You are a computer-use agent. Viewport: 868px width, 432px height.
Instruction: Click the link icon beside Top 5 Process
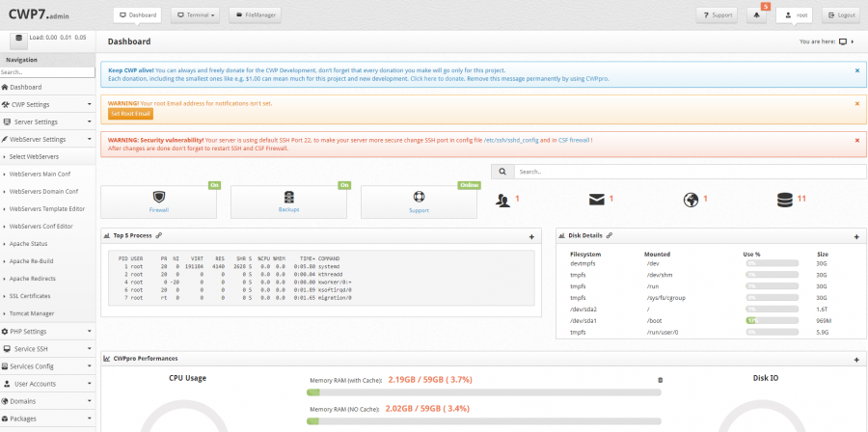(159, 235)
